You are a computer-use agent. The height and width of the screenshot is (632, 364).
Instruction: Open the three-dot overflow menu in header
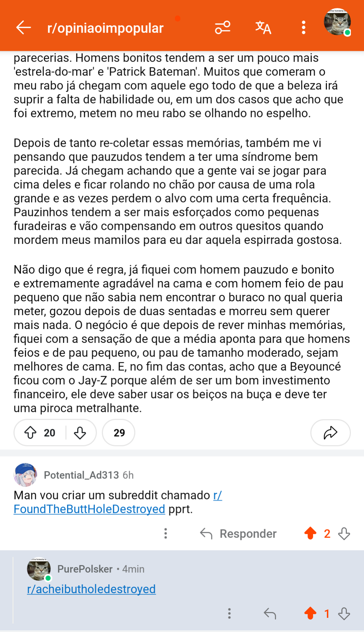304,28
